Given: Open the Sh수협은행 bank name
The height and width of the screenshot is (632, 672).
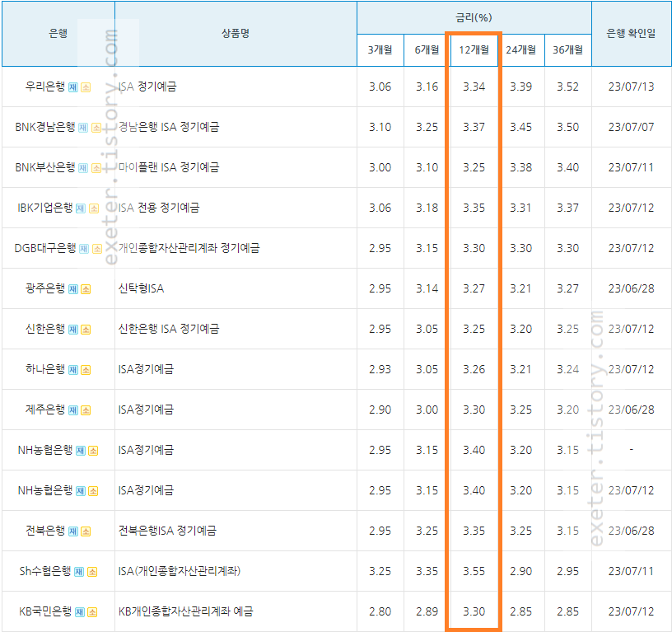Looking at the screenshot, I should tap(45, 571).
